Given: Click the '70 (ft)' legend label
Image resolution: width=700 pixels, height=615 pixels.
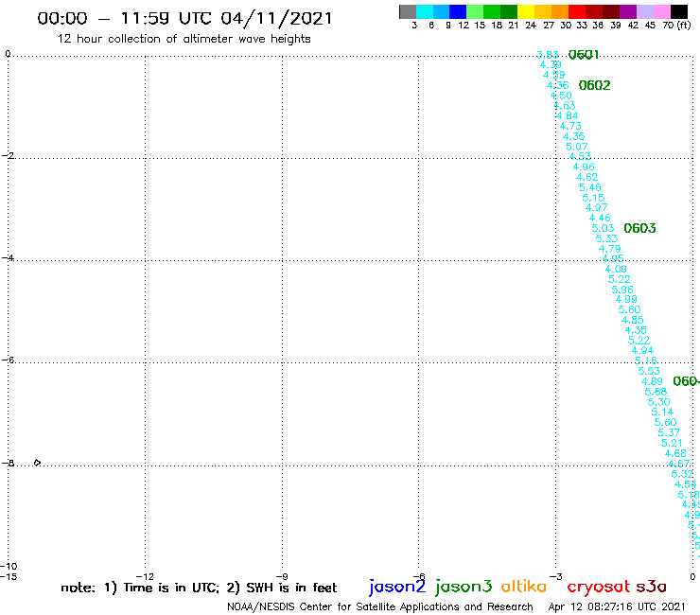Looking at the screenshot, I should tap(676, 25).
